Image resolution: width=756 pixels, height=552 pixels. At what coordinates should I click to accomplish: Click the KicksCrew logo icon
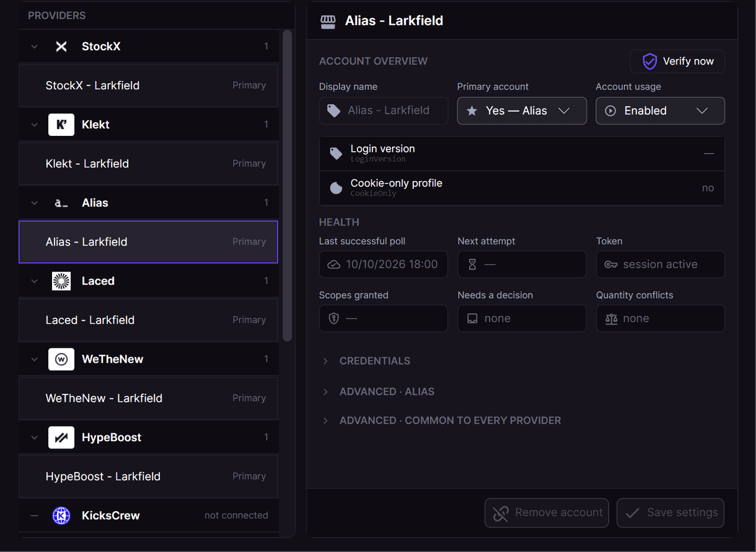61,515
